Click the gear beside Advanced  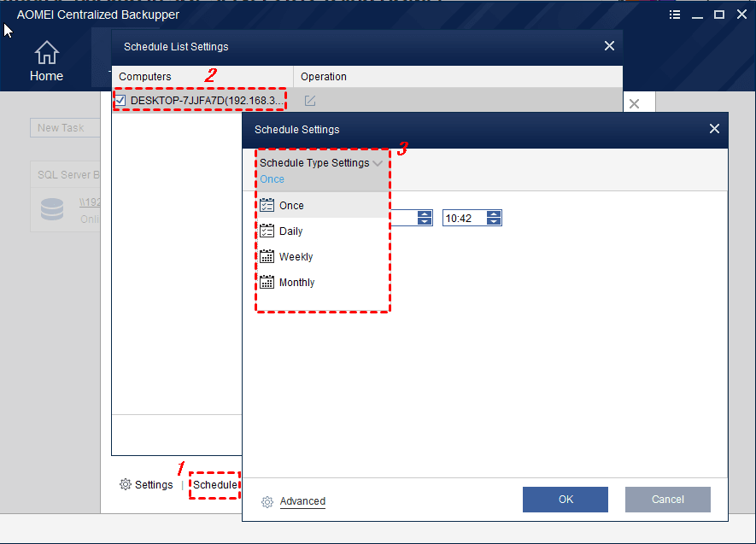click(x=267, y=502)
